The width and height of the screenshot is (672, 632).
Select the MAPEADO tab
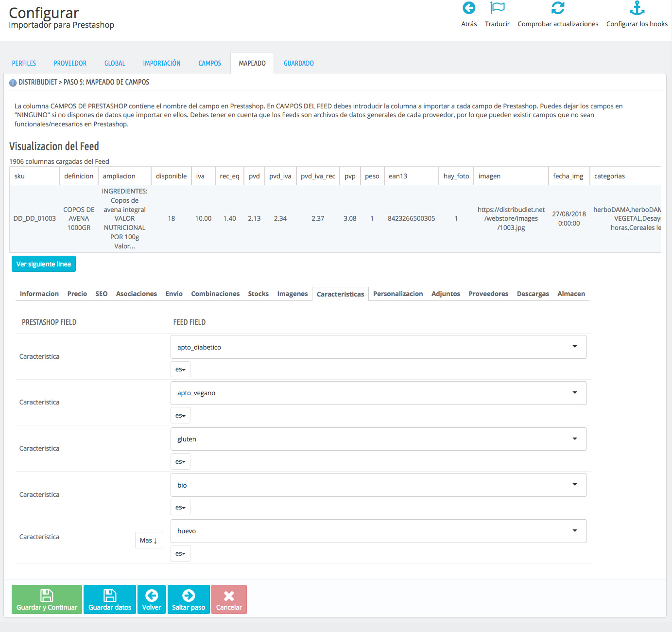tap(252, 63)
